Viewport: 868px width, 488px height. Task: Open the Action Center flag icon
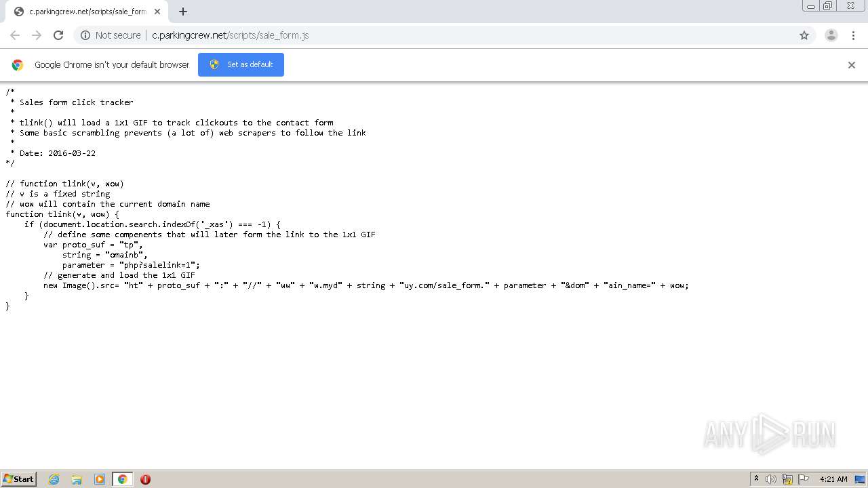tap(804, 479)
